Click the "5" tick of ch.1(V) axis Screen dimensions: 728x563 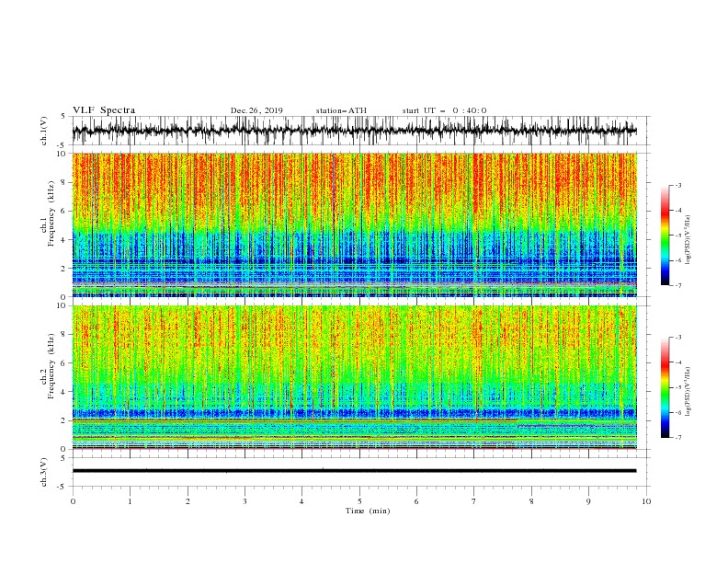point(64,117)
